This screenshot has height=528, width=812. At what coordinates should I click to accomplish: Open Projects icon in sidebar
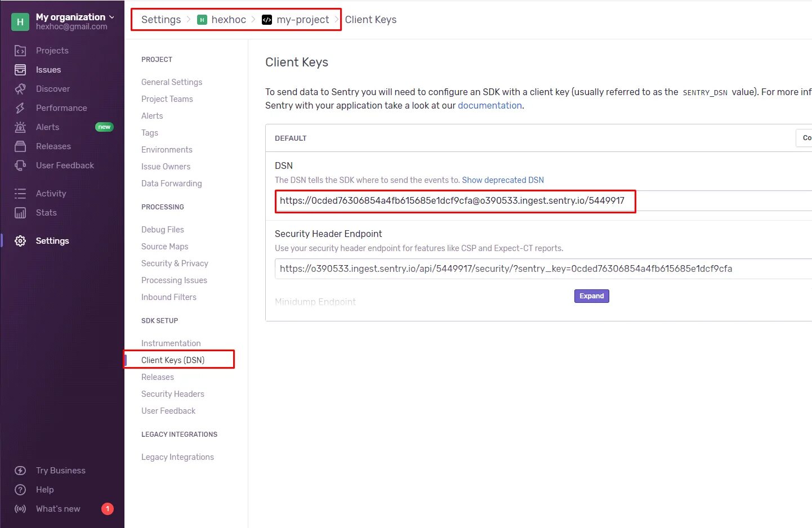[x=20, y=51]
